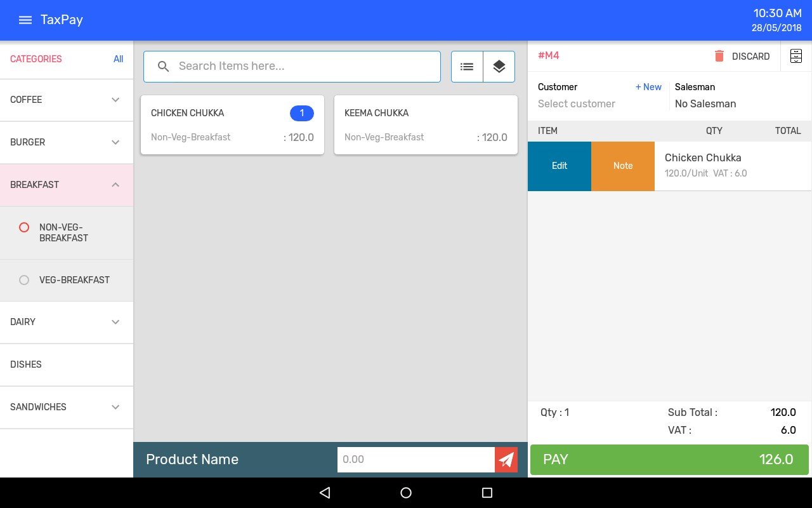The width and height of the screenshot is (812, 508).
Task: Click the DISCARD order button
Action: pos(742,56)
